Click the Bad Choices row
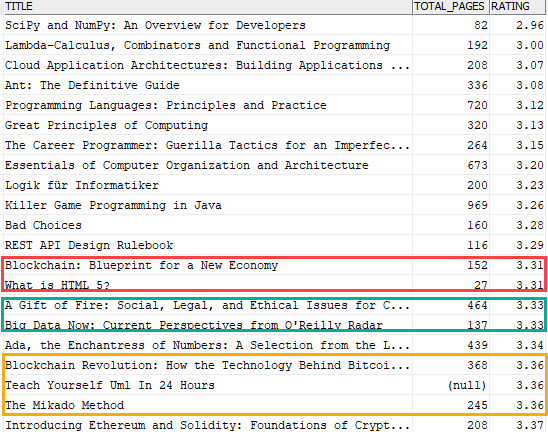The height and width of the screenshot is (432, 548). [274, 225]
